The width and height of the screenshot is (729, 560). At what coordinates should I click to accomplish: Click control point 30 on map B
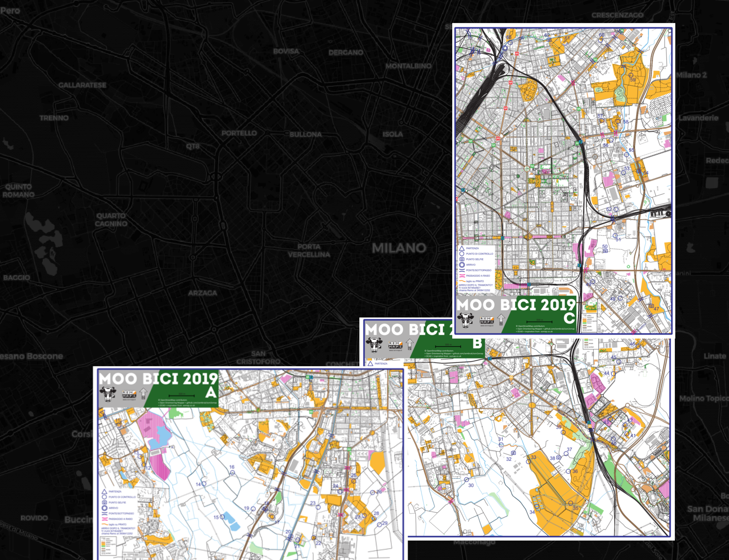click(466, 479)
